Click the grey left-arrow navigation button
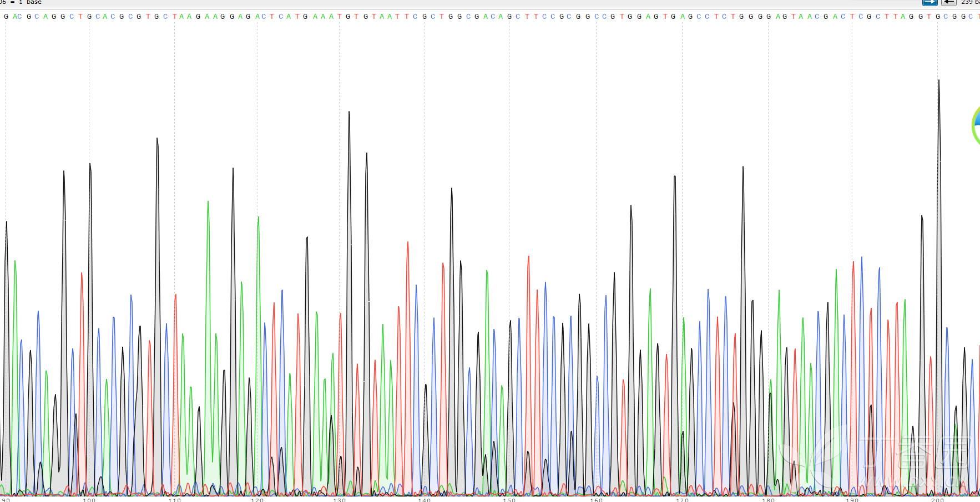This screenshot has height=502, width=980. pos(949,2)
